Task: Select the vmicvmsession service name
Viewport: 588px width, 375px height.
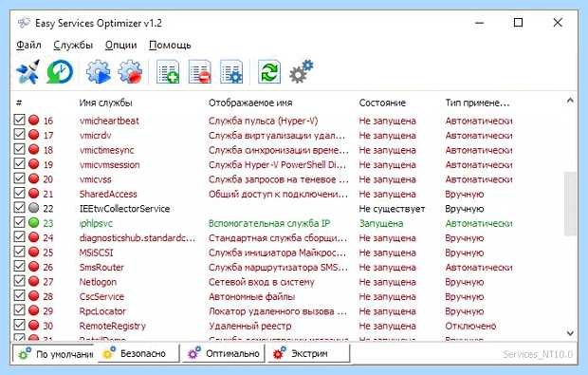Action: (109, 164)
